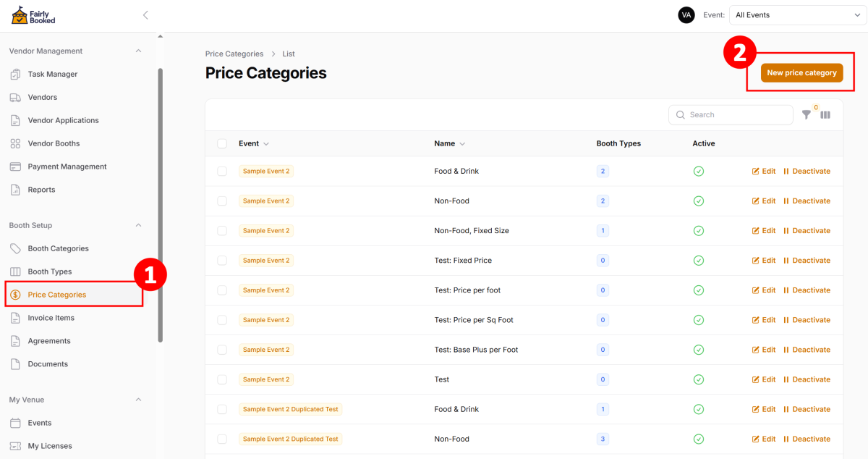Click the Vendors truck icon
This screenshot has height=459, width=868.
click(x=15, y=97)
